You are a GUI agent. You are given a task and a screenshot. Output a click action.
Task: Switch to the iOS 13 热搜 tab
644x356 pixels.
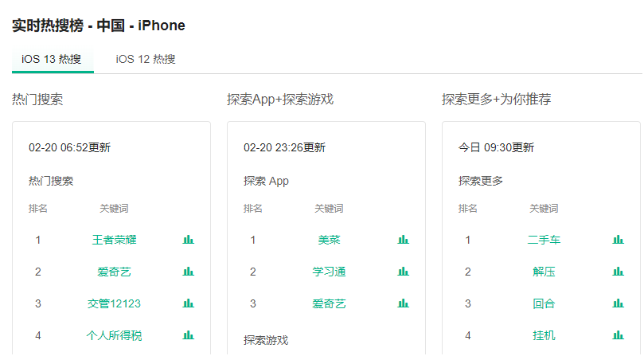(x=51, y=59)
